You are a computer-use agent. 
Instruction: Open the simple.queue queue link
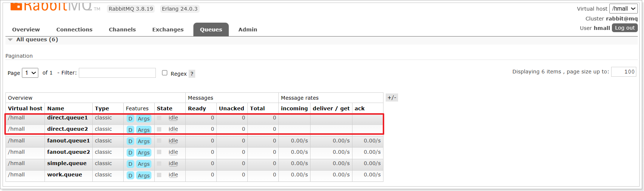(x=67, y=163)
